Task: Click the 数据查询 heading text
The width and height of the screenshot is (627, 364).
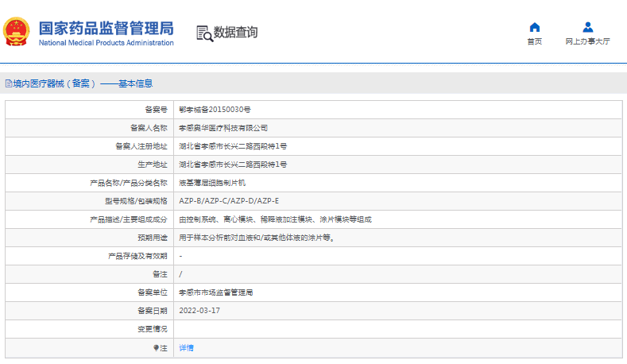Action: coord(235,33)
